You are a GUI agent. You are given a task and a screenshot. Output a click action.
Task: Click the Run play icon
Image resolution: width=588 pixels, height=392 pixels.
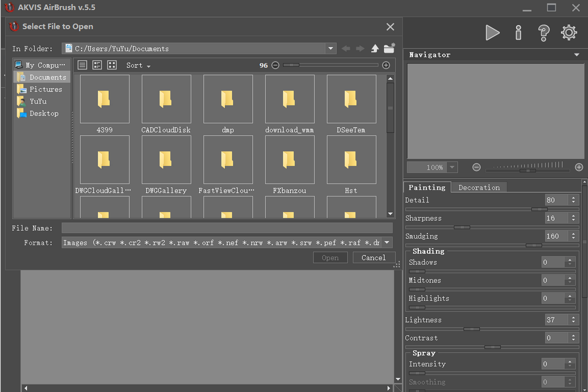(x=492, y=33)
